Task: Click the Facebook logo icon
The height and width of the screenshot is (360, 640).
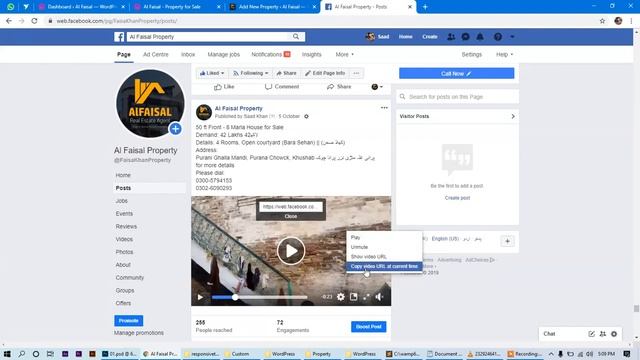Action: coord(119,37)
